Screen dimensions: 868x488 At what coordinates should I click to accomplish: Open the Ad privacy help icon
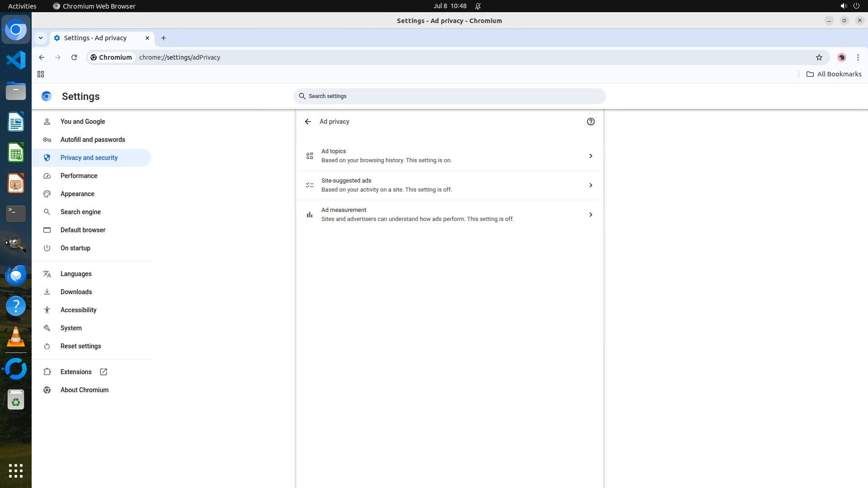coord(590,122)
